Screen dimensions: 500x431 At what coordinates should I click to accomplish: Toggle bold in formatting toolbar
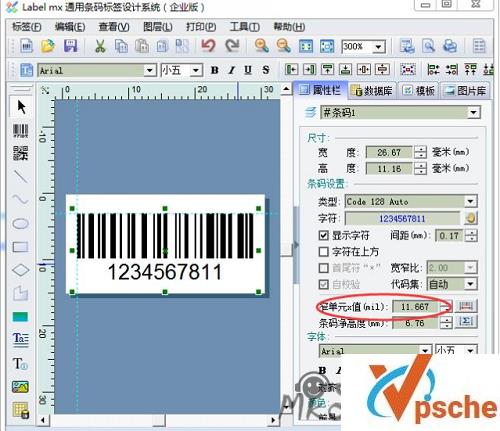(215, 70)
